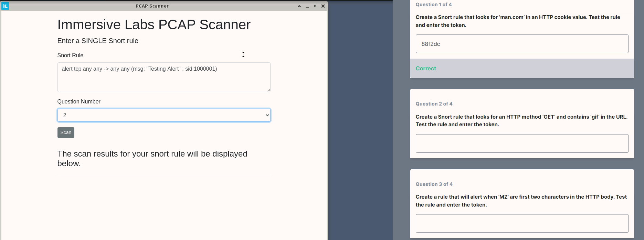Click the Question 3 token input field

(522, 223)
